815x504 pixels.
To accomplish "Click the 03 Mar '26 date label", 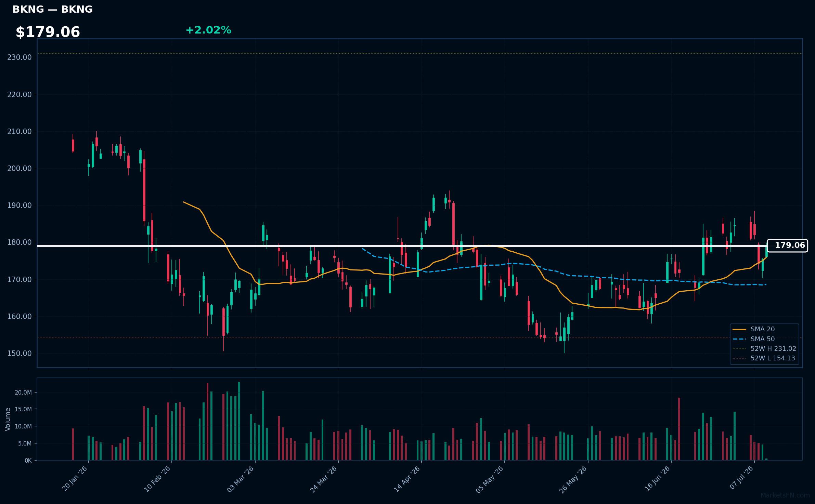I will click(x=241, y=479).
